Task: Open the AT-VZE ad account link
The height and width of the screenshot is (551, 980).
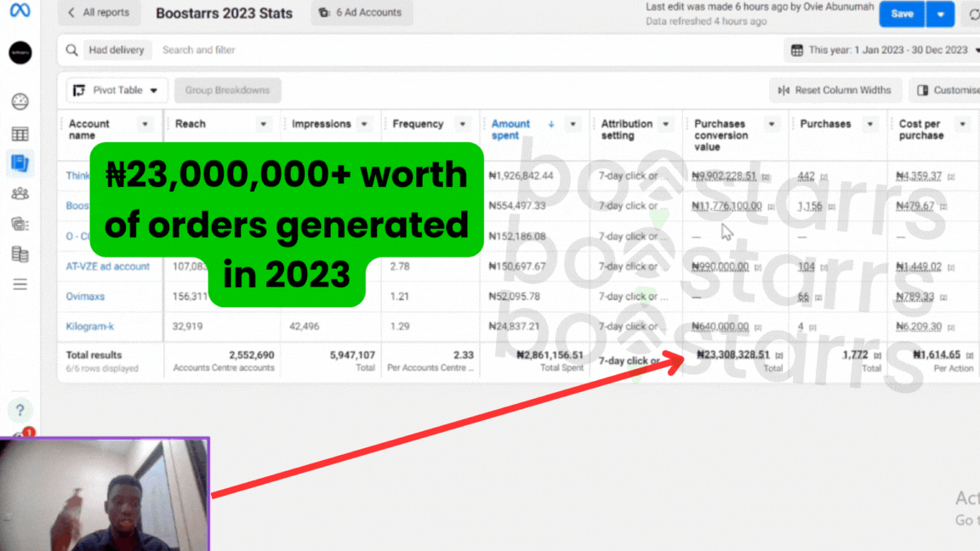Action: click(107, 266)
